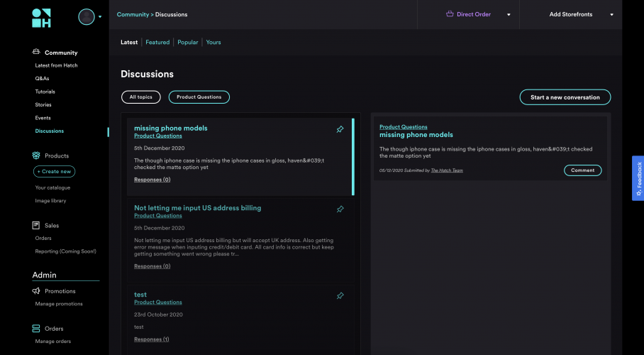Click the Direct Order label
644x355 pixels.
[474, 14]
